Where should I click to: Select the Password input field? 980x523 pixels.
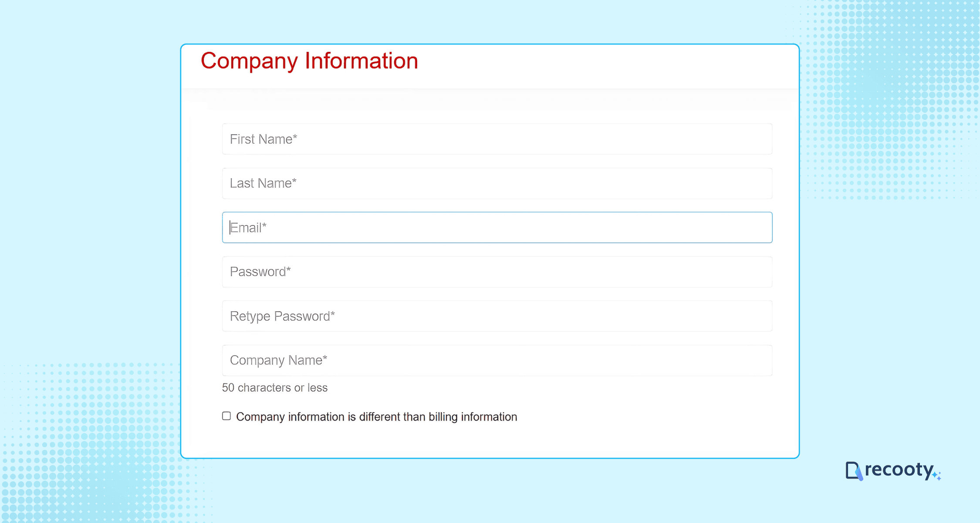[497, 272]
